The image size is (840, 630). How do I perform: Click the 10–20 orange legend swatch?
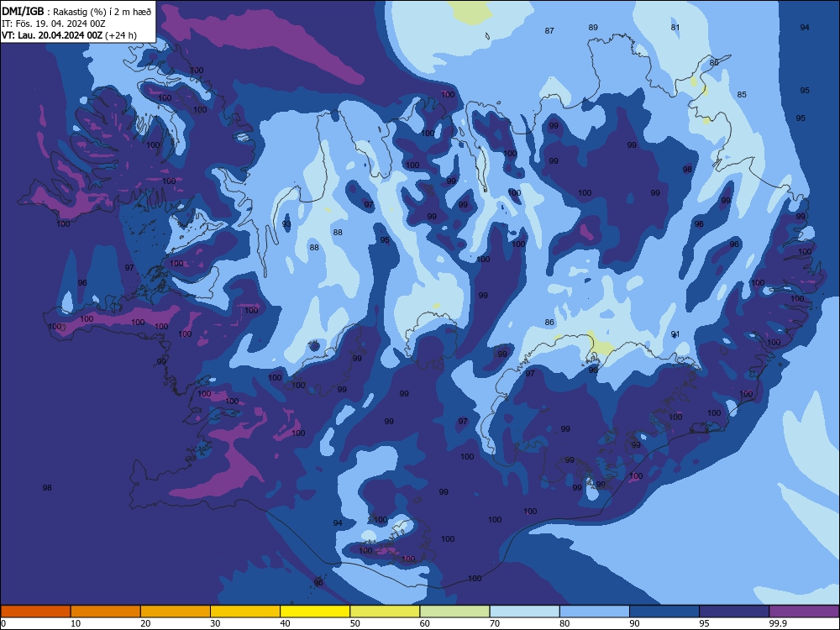(x=106, y=612)
